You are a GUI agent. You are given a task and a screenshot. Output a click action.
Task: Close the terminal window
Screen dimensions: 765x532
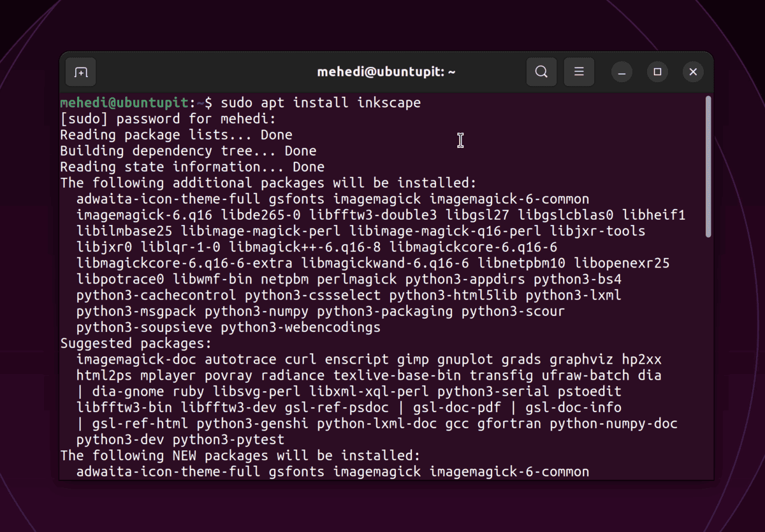(693, 72)
